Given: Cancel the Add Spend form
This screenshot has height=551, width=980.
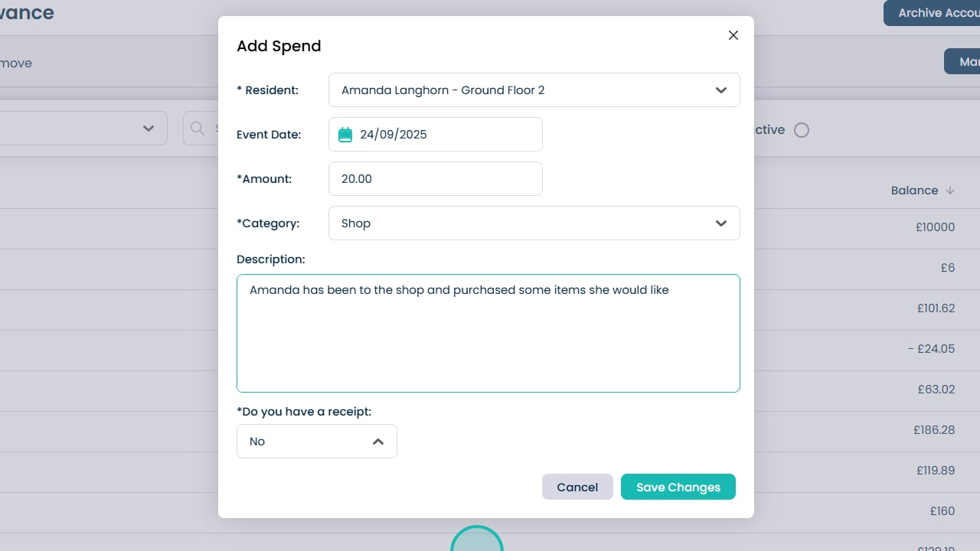Looking at the screenshot, I should tap(577, 487).
